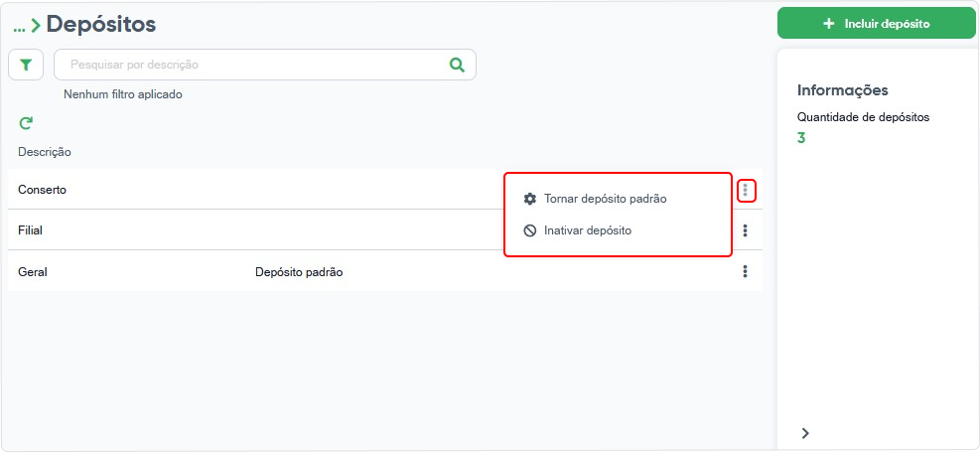
Task: Open the three-dot menu for Conserto
Action: pos(747,190)
